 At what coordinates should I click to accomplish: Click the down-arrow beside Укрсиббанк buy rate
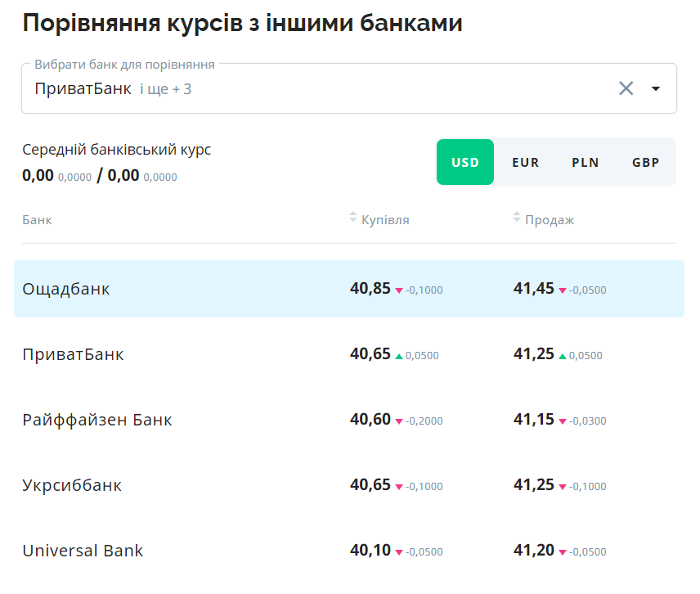(x=400, y=486)
